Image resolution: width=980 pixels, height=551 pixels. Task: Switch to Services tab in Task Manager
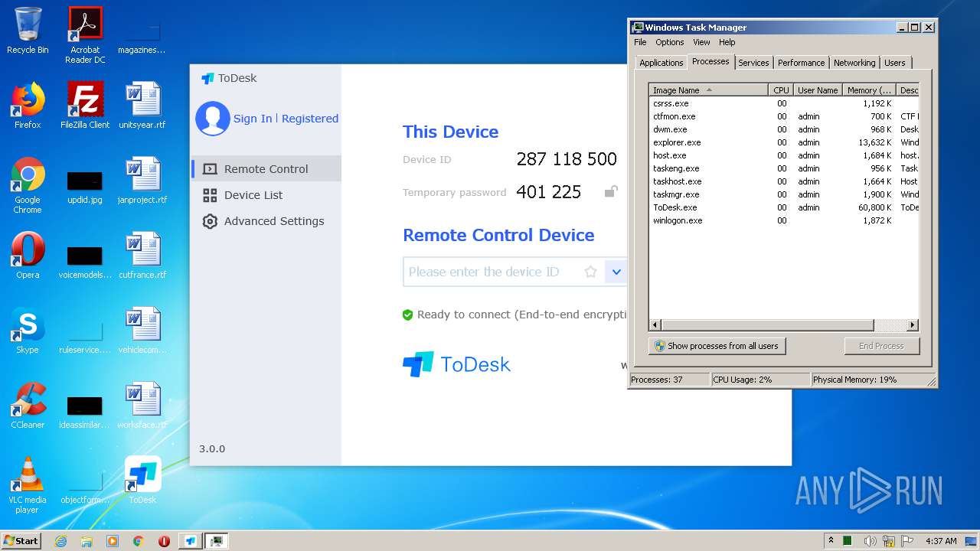(753, 63)
